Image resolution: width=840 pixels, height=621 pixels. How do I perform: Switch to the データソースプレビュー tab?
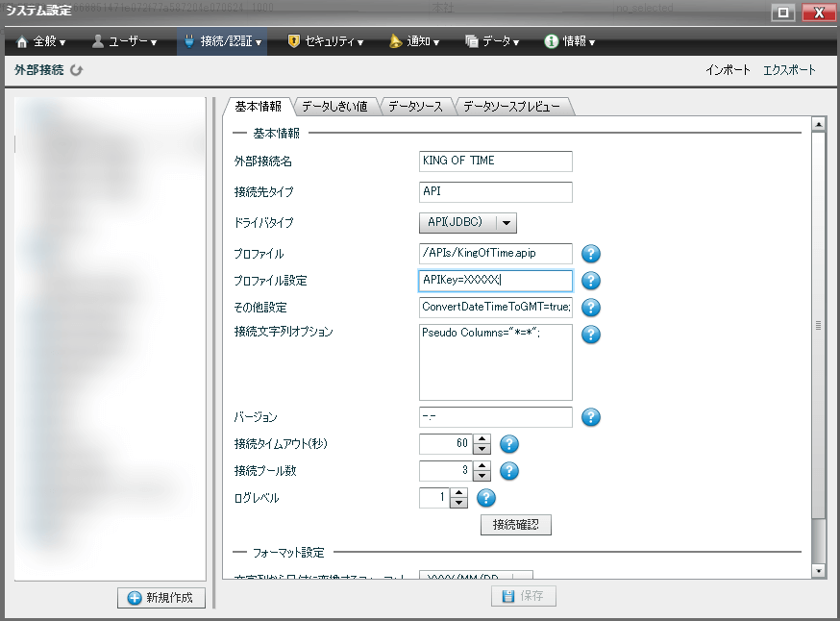pos(512,107)
